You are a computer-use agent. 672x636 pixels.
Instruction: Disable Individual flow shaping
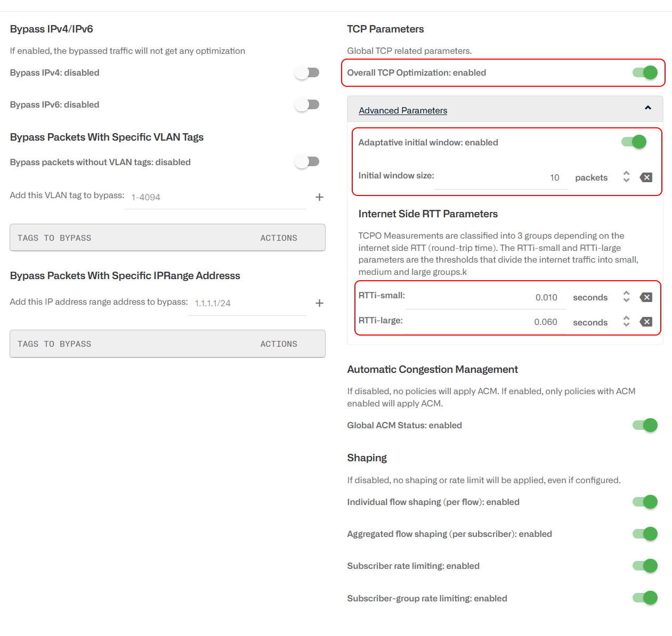click(645, 502)
